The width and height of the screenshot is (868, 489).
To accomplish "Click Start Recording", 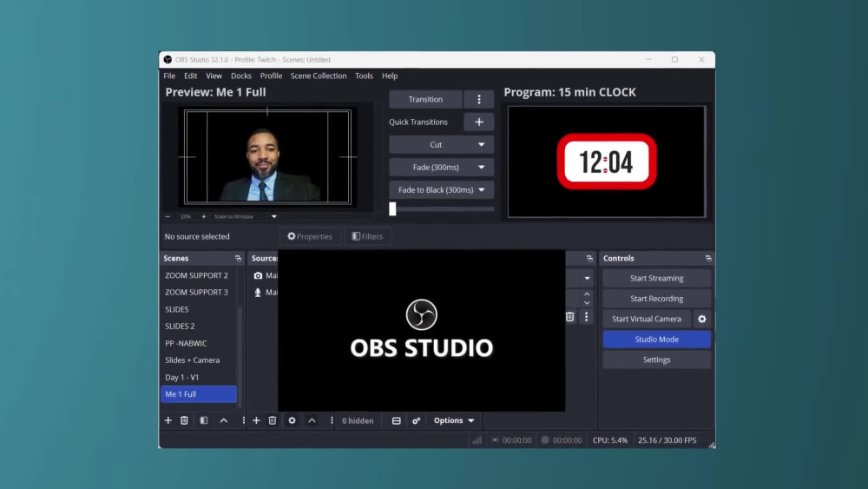I will click(656, 299).
